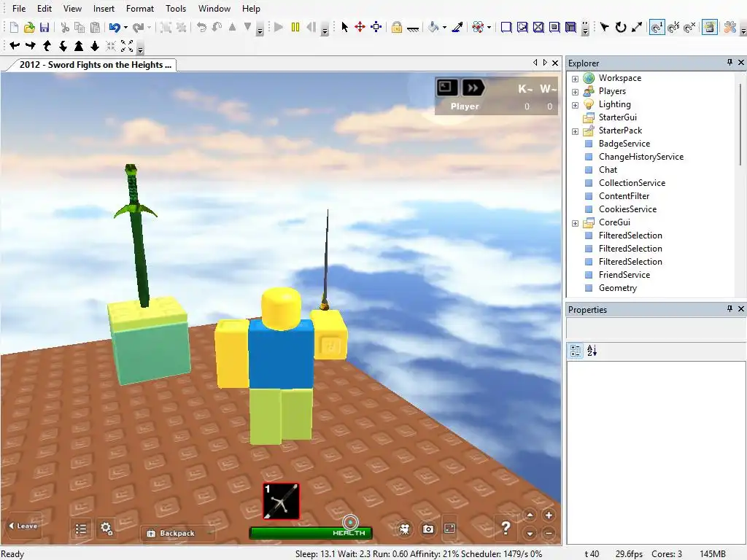Click the Cut scissors icon
Screen dimensions: 747x560
[x=65, y=27]
